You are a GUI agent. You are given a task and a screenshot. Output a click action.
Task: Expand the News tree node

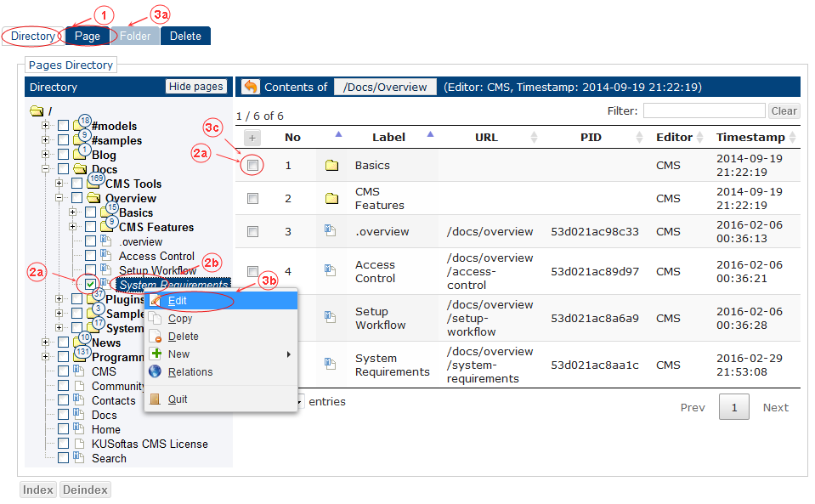(46, 343)
